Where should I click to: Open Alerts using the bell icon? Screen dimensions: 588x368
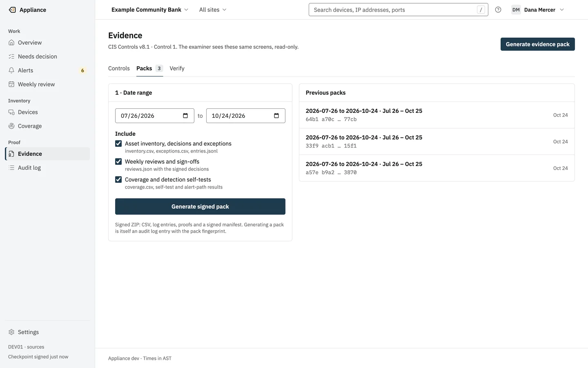coord(11,70)
